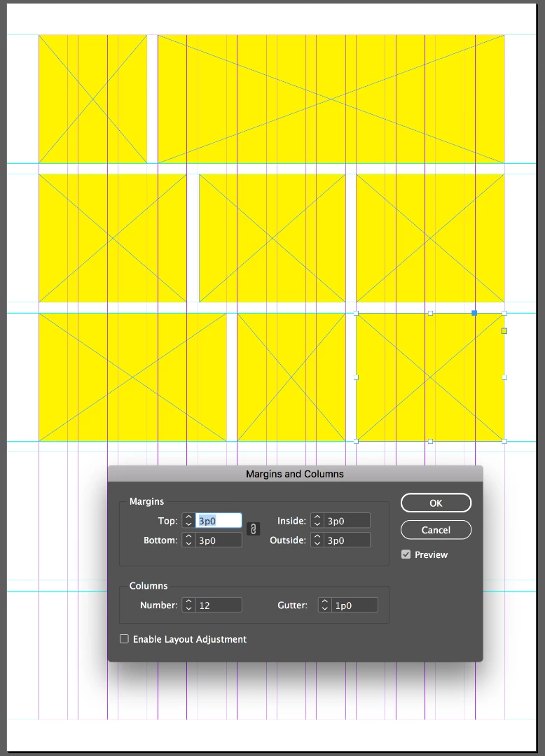Click the yellow live-corner handle of selected frame
This screenshot has width=545, height=756.
click(x=504, y=330)
